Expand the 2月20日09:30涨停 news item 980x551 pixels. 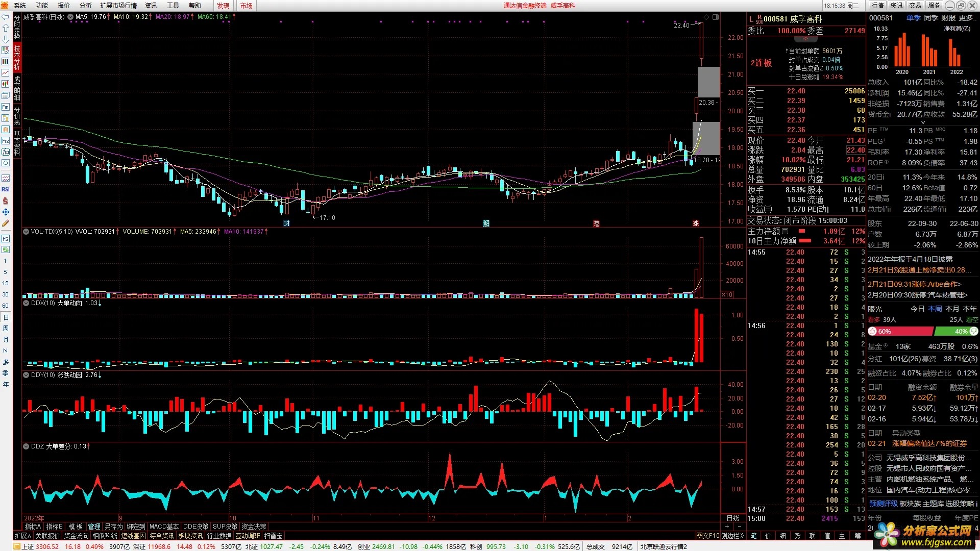(917, 295)
